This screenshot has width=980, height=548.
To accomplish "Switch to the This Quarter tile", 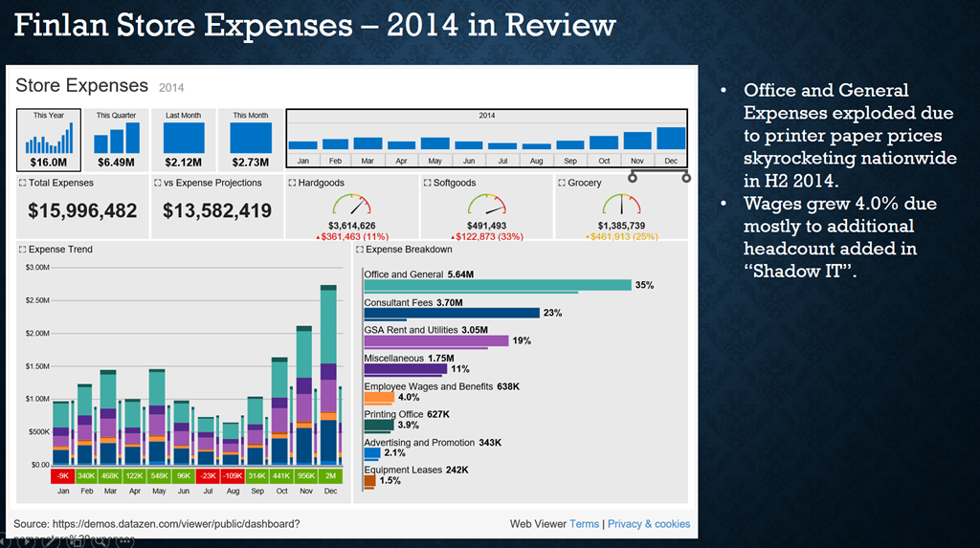I will [116, 139].
